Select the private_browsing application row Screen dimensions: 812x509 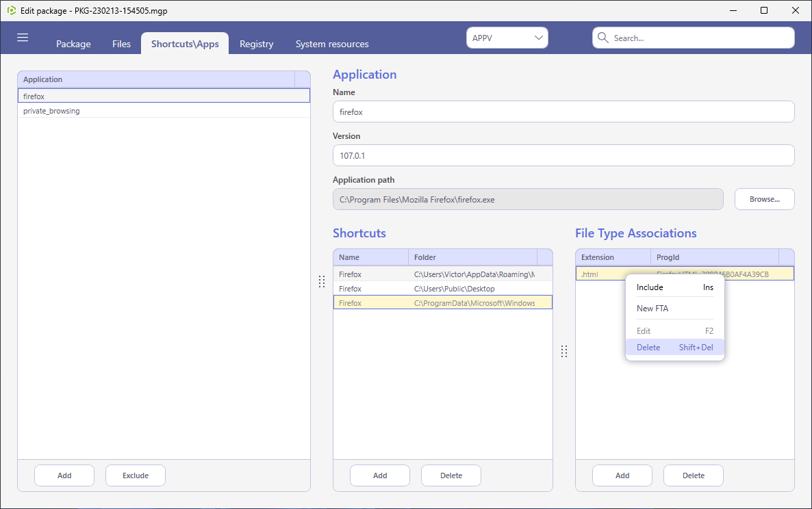[x=164, y=111]
